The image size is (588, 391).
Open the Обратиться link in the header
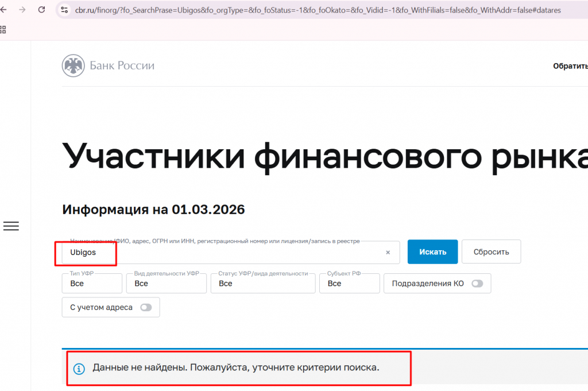570,66
